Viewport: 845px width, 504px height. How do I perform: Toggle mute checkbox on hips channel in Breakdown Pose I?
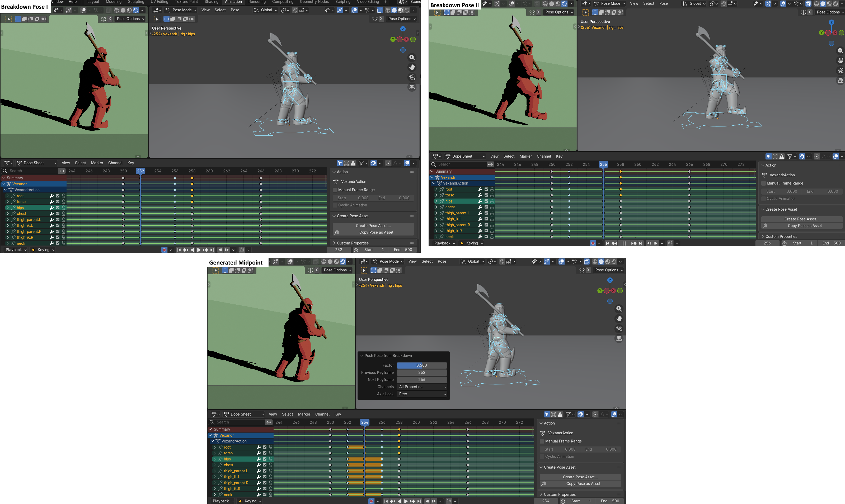click(58, 208)
